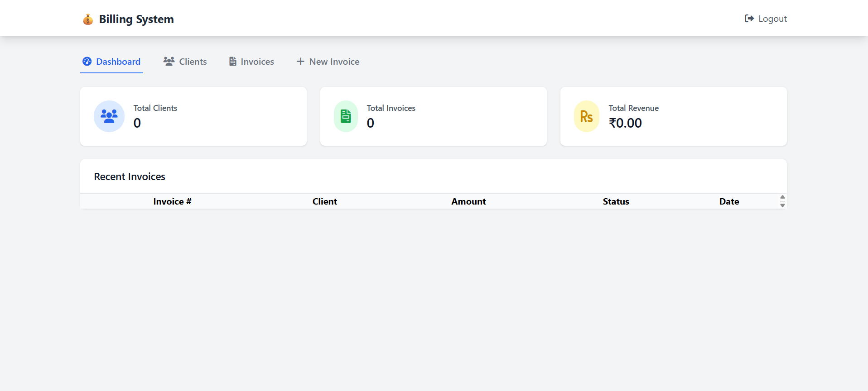The height and width of the screenshot is (391, 868).
Task: Click the Logout link text
Action: pyautogui.click(x=772, y=19)
